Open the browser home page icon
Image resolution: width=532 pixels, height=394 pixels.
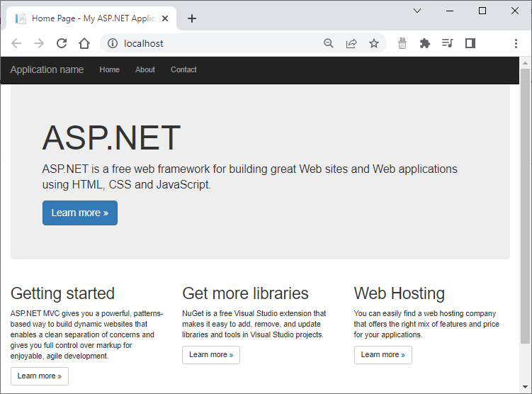tap(84, 43)
